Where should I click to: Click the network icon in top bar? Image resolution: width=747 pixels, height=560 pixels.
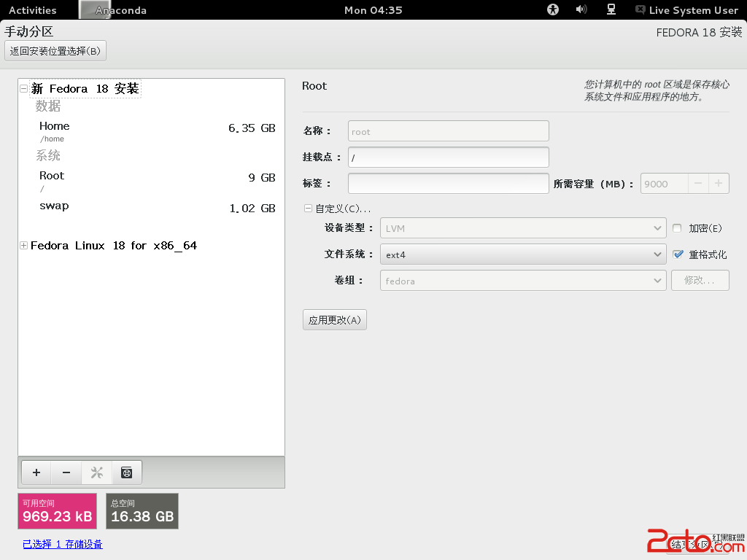coord(611,9)
